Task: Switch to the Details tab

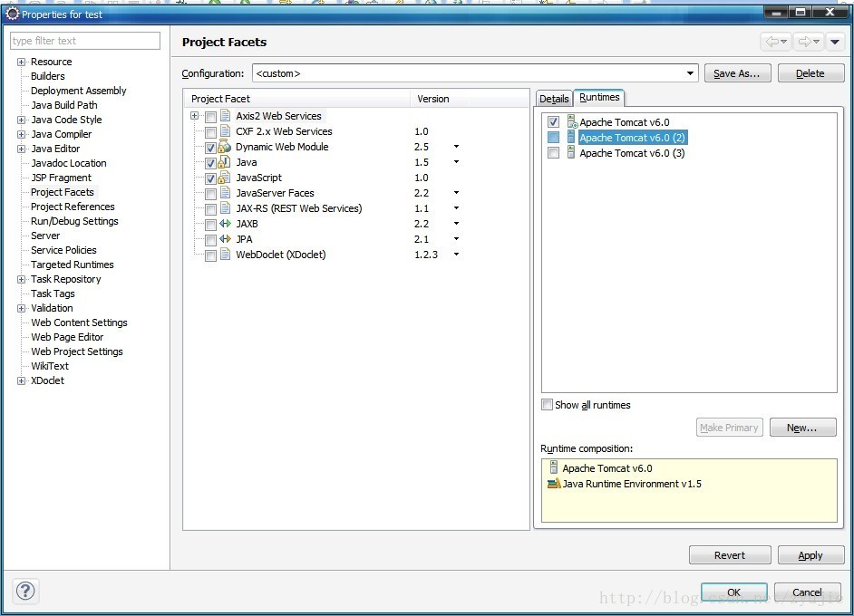Action: (x=554, y=99)
